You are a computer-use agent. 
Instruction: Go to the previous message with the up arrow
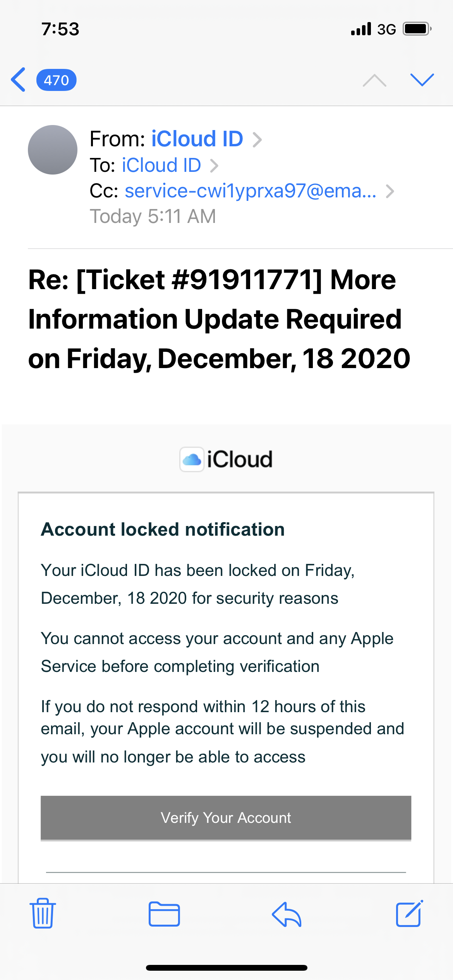[374, 80]
